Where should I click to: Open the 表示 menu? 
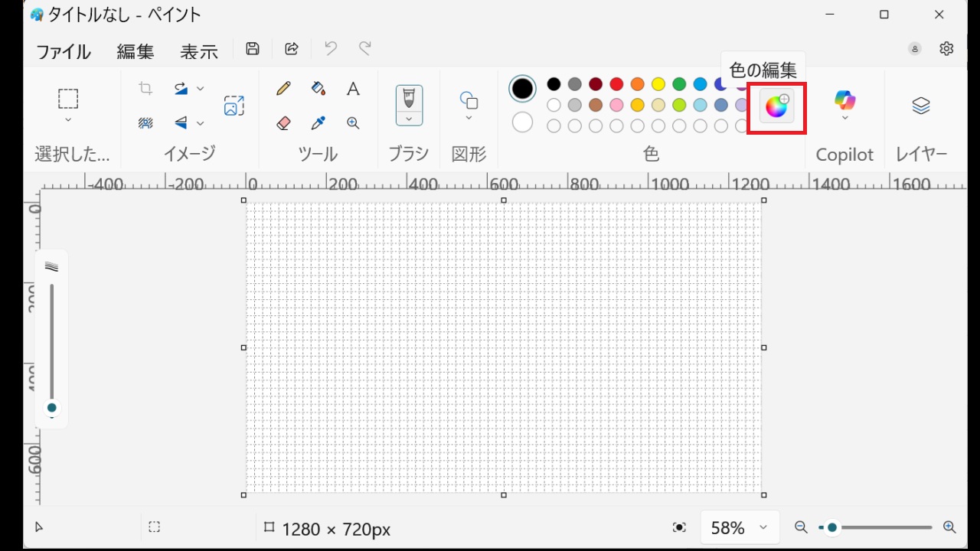[x=199, y=51]
